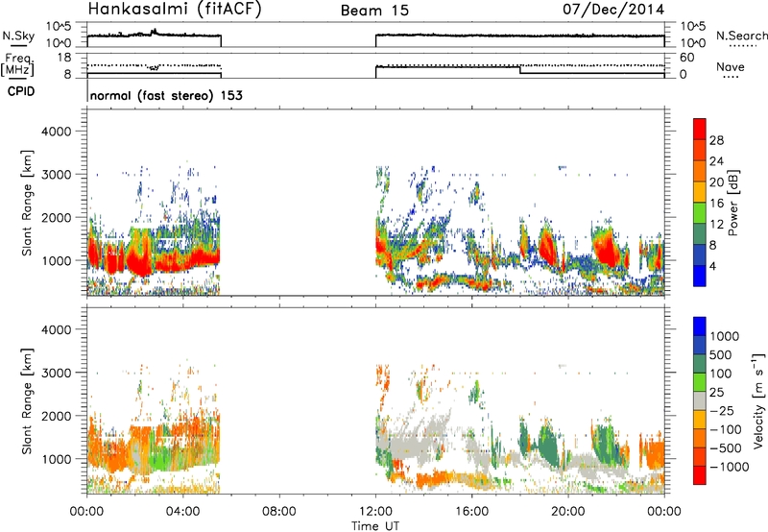Click the Beam 15 label
This screenshot has width=768, height=532.
374,11
